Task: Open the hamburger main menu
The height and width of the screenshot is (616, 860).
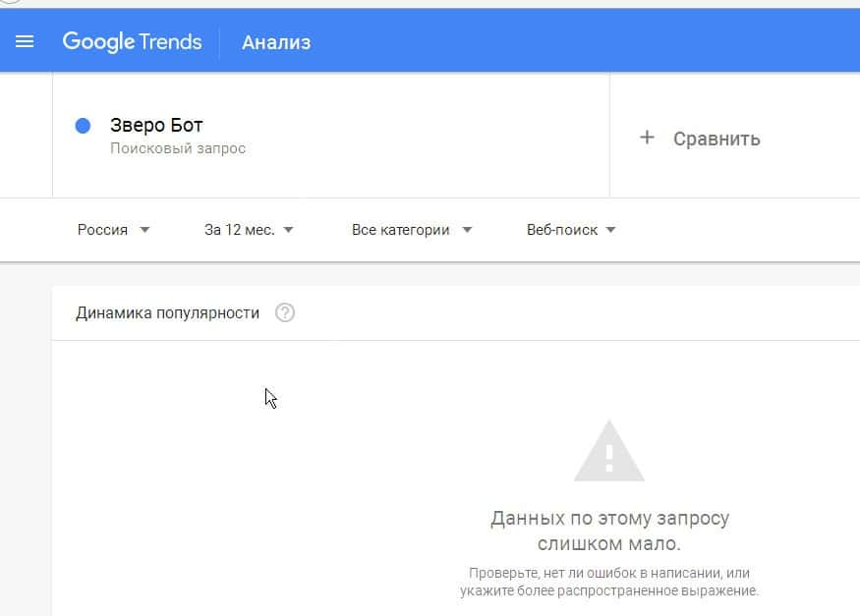Action: (x=25, y=41)
